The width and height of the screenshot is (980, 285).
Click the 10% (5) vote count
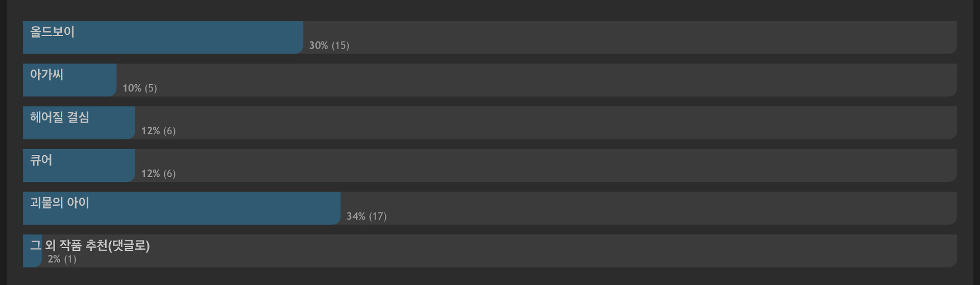click(140, 88)
